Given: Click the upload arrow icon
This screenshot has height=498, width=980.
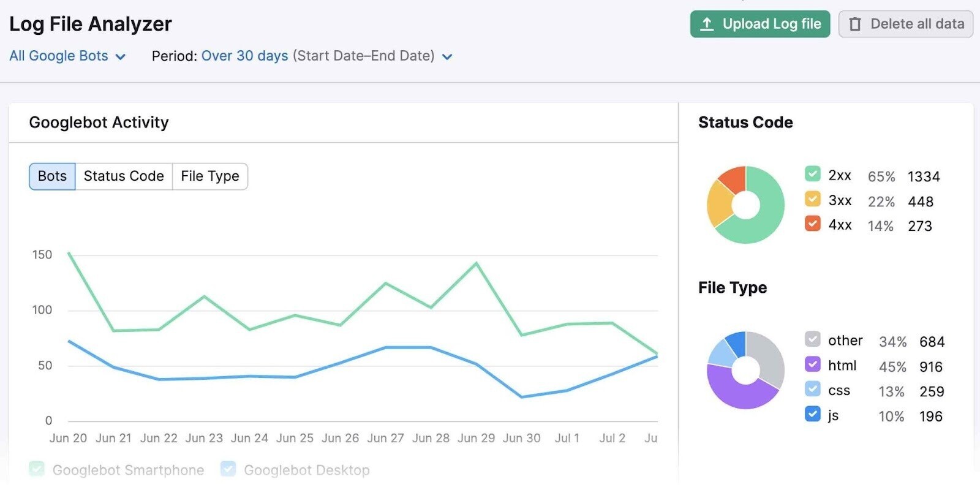Looking at the screenshot, I should [707, 25].
